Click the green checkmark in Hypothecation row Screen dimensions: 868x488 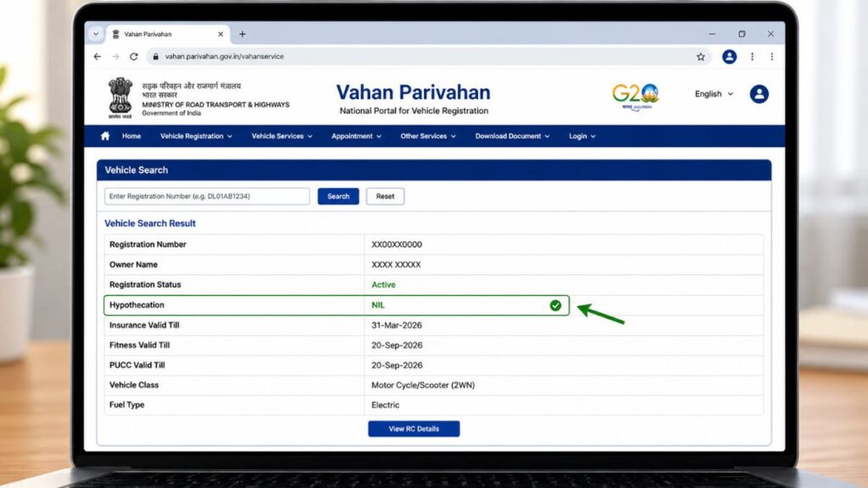coord(555,305)
